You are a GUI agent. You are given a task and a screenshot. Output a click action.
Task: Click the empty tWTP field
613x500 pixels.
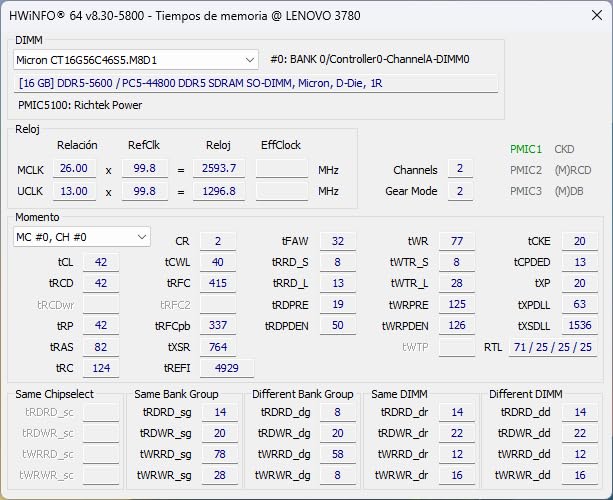pos(457,347)
